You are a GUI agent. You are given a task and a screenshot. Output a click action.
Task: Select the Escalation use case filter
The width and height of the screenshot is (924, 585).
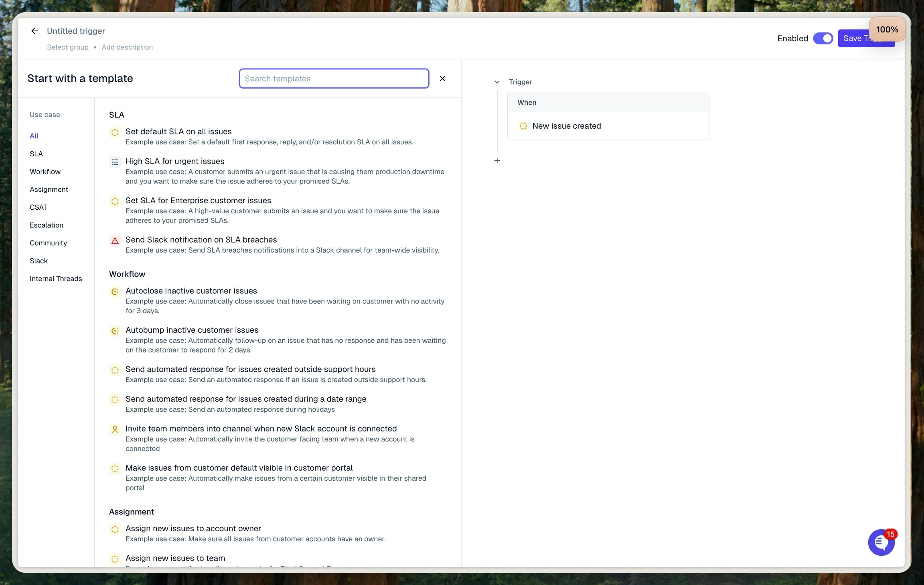tap(47, 225)
